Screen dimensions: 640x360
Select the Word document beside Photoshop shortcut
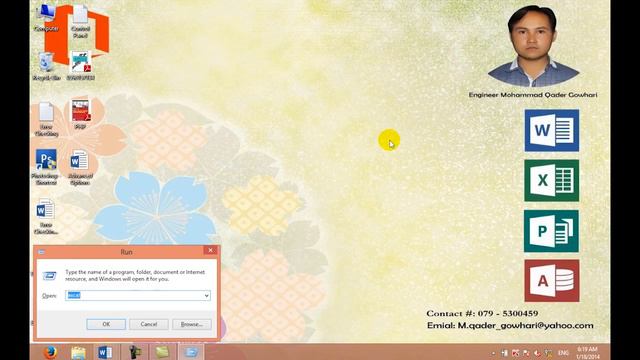tap(80, 167)
